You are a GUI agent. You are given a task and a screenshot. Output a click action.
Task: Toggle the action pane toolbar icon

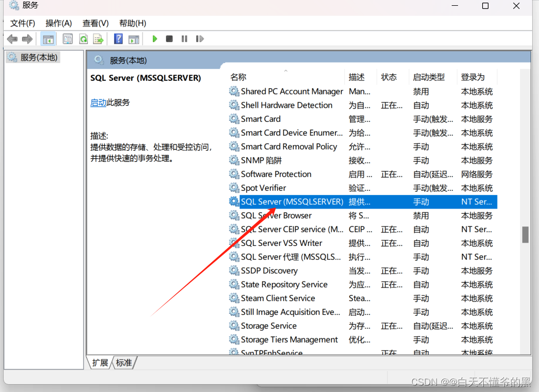(x=134, y=39)
